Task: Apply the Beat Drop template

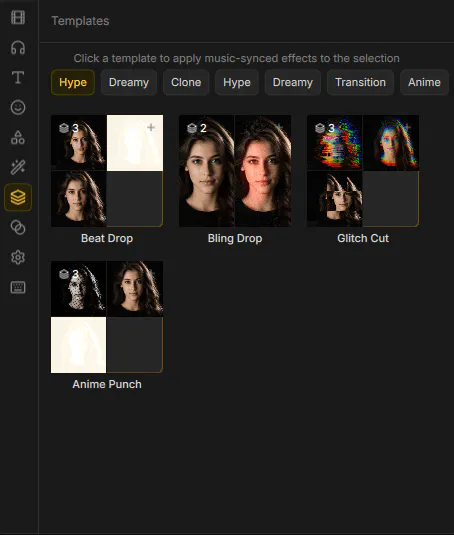Action: pyautogui.click(x=107, y=171)
